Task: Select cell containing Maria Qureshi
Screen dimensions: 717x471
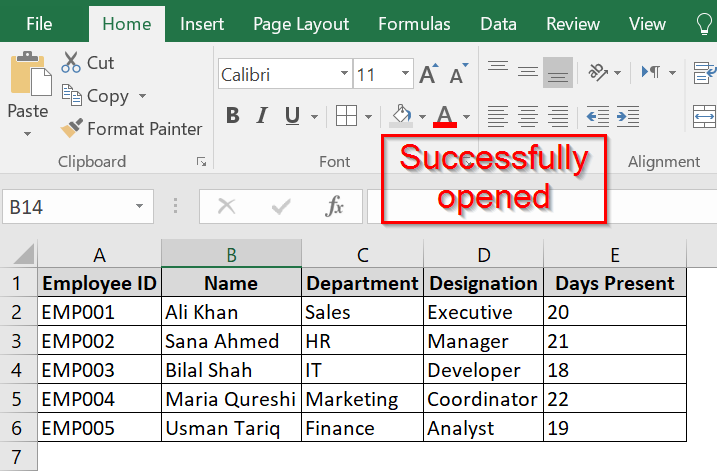Action: coord(231,399)
